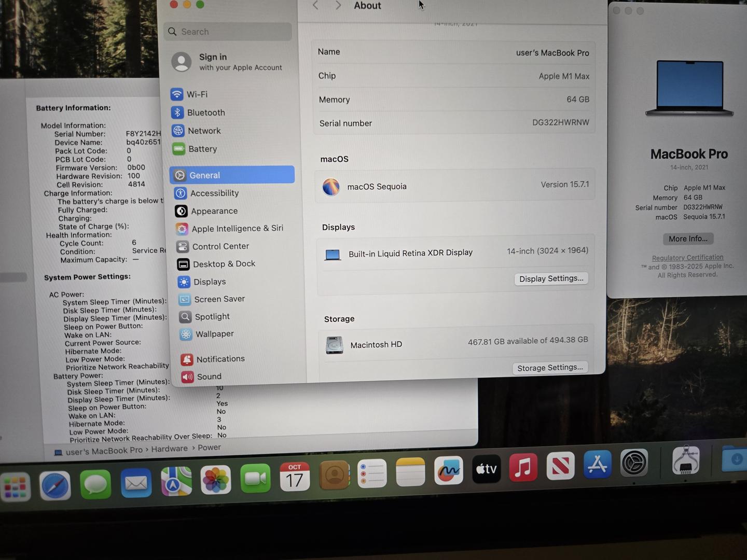Image resolution: width=747 pixels, height=560 pixels.
Task: Open Accessibility settings
Action: [x=214, y=193]
